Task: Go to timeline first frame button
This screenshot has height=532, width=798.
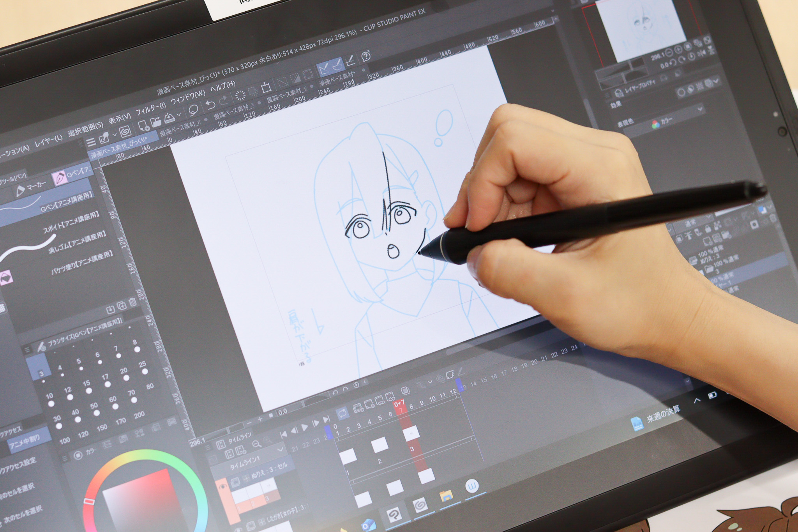Action: tap(284, 434)
